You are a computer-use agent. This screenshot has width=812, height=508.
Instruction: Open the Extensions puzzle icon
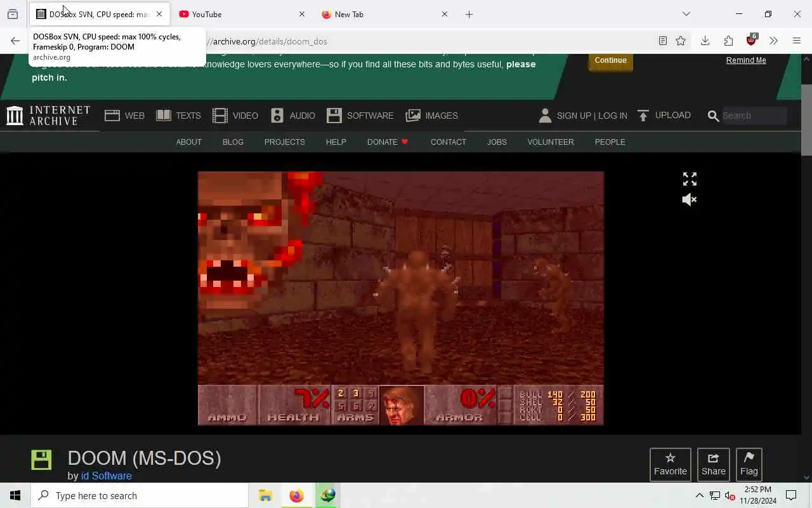point(728,41)
